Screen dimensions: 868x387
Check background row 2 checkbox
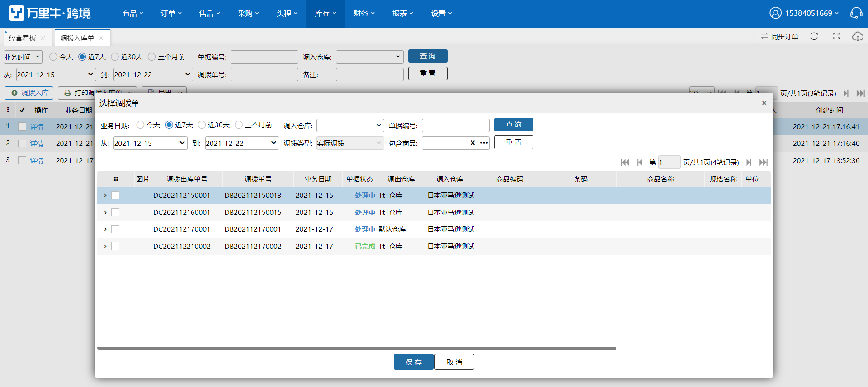(x=22, y=143)
